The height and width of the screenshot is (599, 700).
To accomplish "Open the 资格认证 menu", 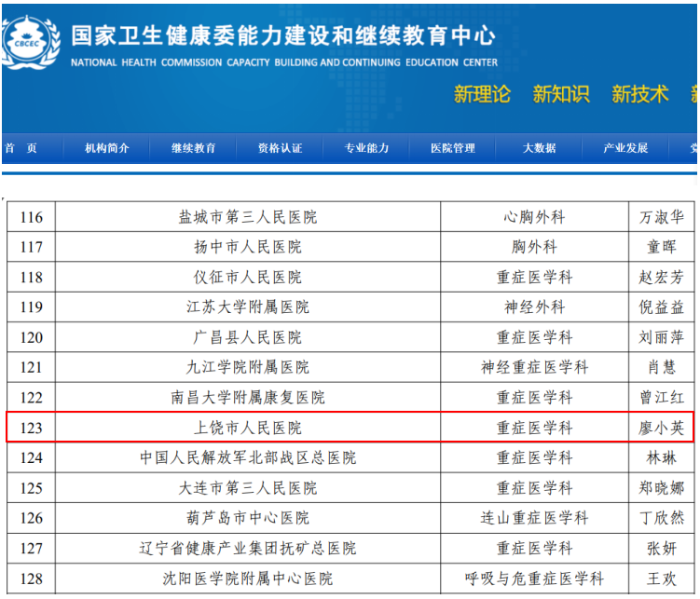I will 280,148.
